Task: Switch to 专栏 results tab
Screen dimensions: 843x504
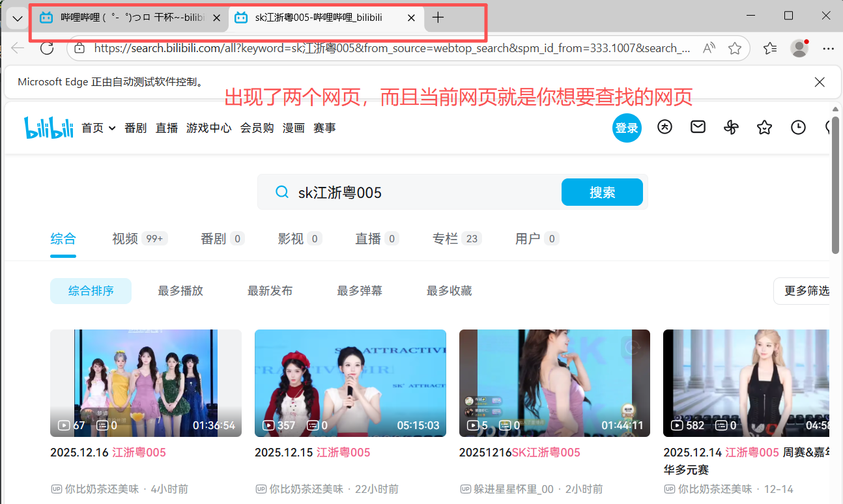Action: click(x=457, y=239)
